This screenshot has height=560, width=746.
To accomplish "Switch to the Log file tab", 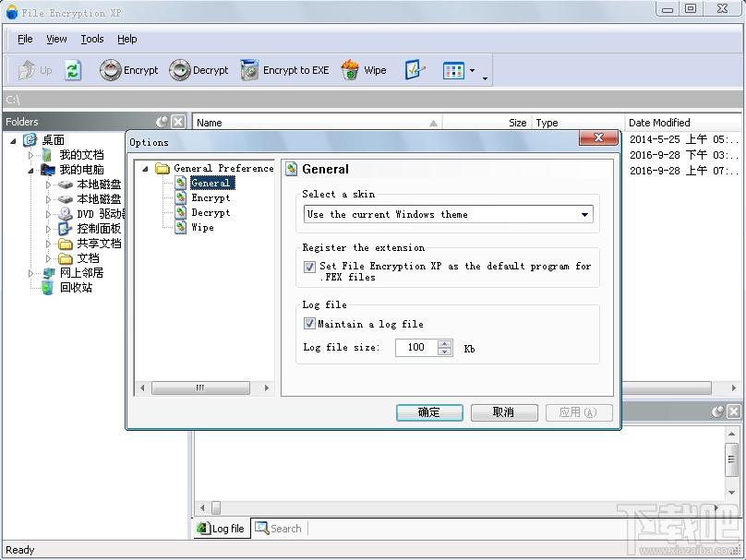I will [222, 528].
